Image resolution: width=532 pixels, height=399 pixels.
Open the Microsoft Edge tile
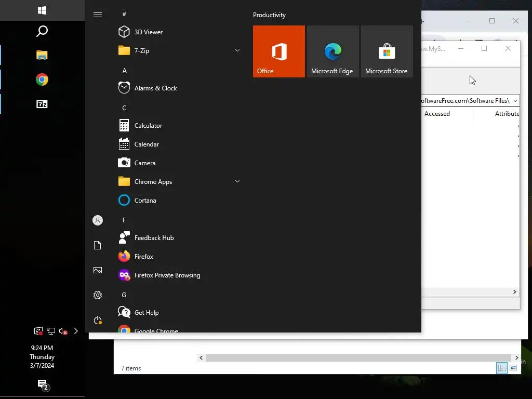point(333,51)
